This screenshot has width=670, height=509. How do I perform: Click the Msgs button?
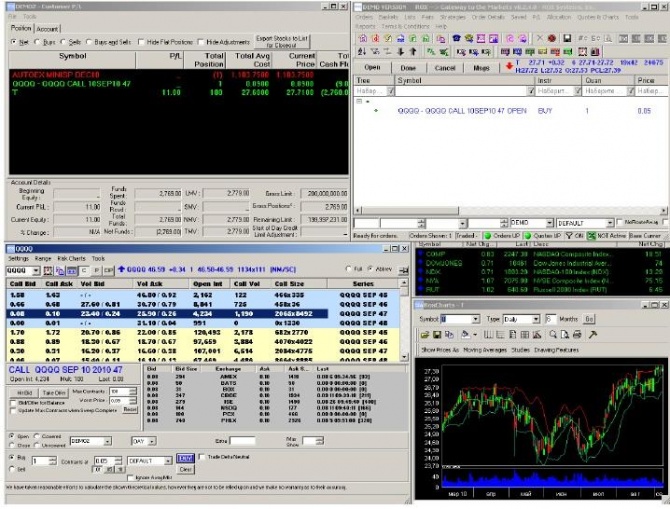click(x=482, y=68)
